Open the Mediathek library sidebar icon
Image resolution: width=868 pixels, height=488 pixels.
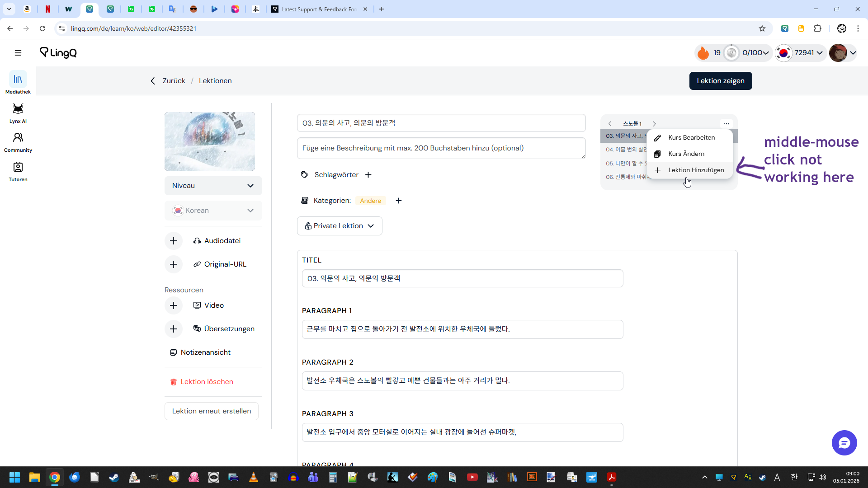coord(18,80)
